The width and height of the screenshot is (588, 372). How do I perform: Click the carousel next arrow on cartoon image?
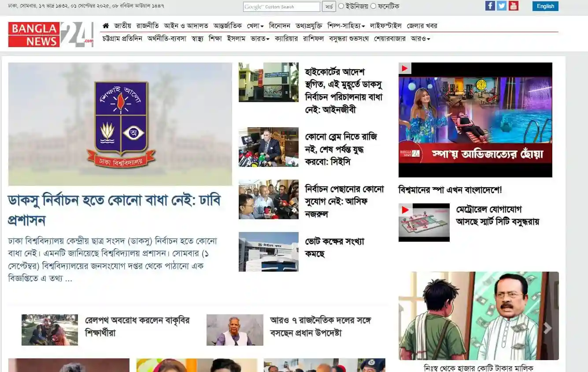pyautogui.click(x=548, y=328)
